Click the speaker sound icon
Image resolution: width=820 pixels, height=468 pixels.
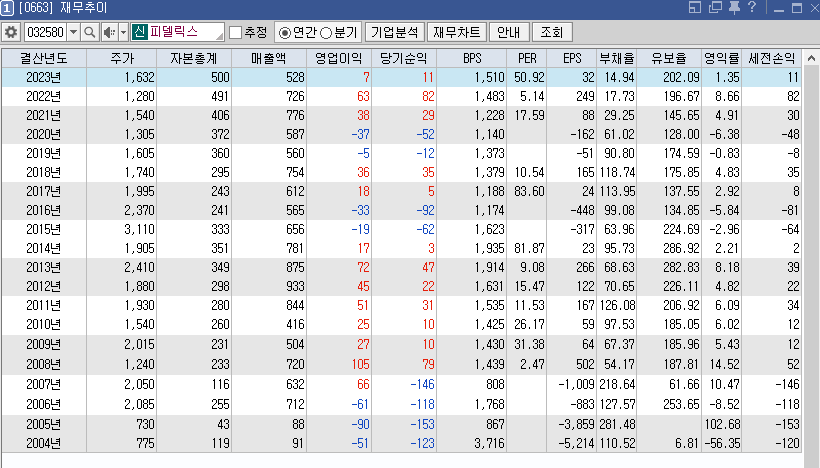pyautogui.click(x=109, y=32)
